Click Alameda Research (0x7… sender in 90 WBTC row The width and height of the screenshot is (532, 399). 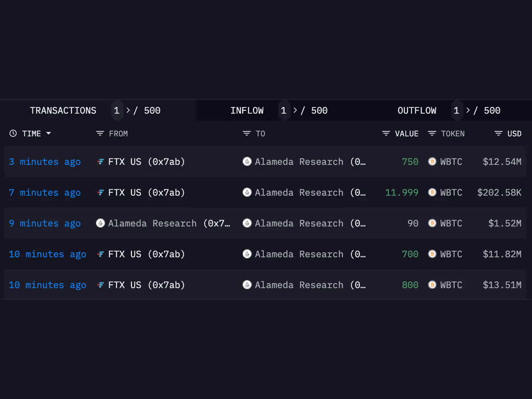[x=169, y=224]
